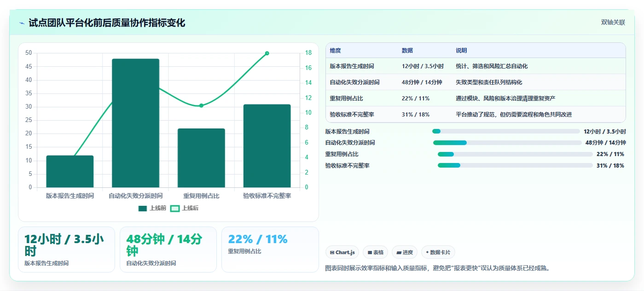Click the 数据 column header
Screen dimensions: 644x291
[407, 51]
